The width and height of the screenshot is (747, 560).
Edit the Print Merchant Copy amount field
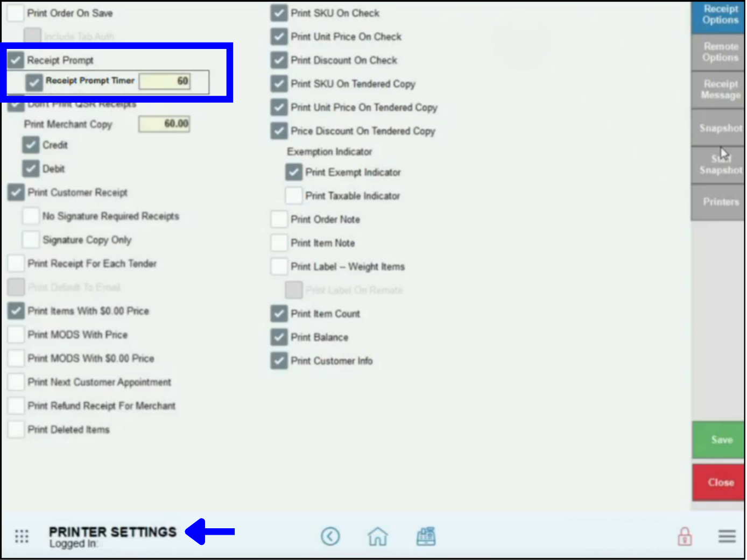[x=164, y=124]
